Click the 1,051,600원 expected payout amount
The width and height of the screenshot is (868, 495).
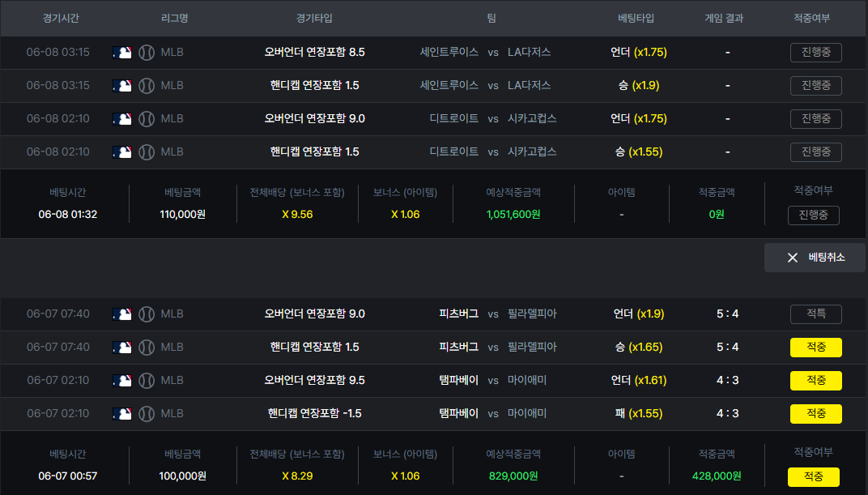click(513, 214)
